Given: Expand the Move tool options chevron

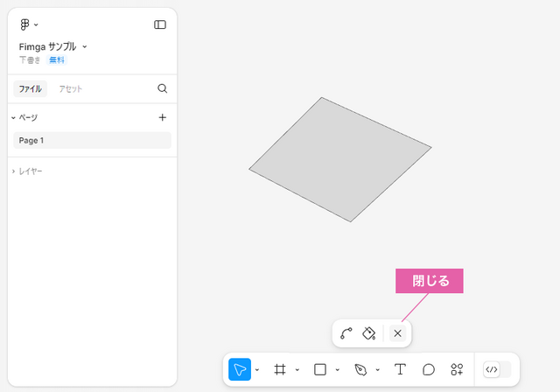Looking at the screenshot, I should click(x=257, y=370).
